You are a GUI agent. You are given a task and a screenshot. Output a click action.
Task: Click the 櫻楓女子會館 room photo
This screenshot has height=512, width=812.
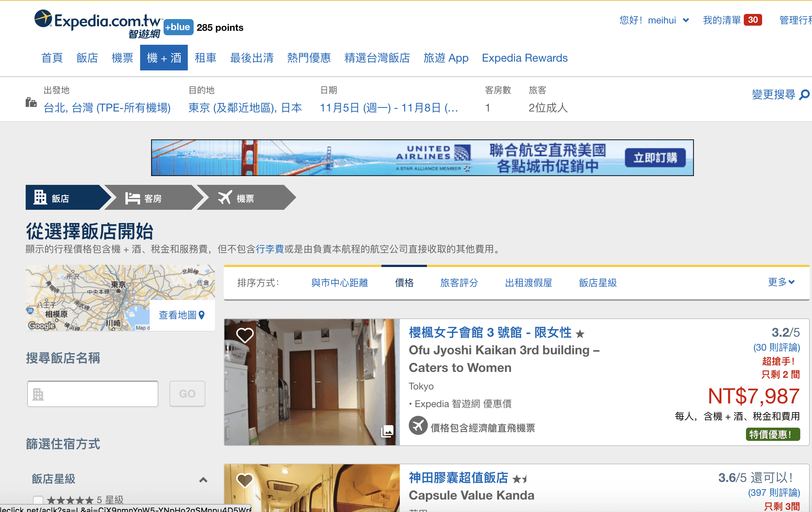pyautogui.click(x=312, y=382)
